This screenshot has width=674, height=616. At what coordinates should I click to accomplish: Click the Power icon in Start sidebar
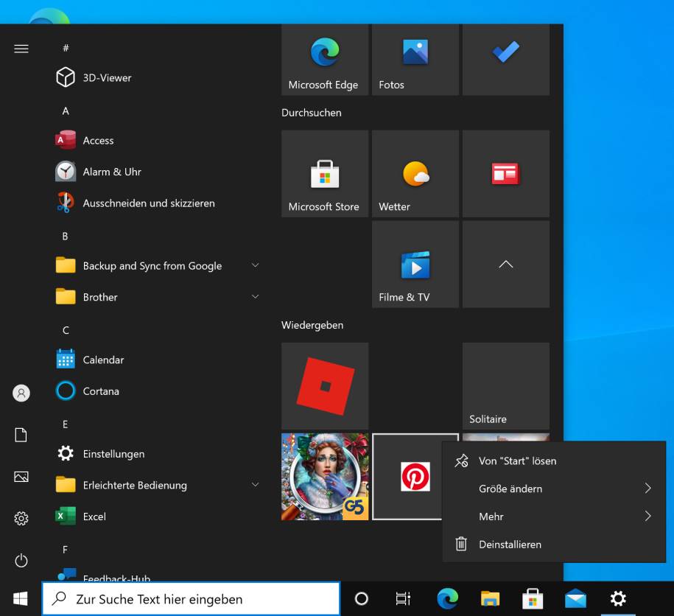(21, 561)
